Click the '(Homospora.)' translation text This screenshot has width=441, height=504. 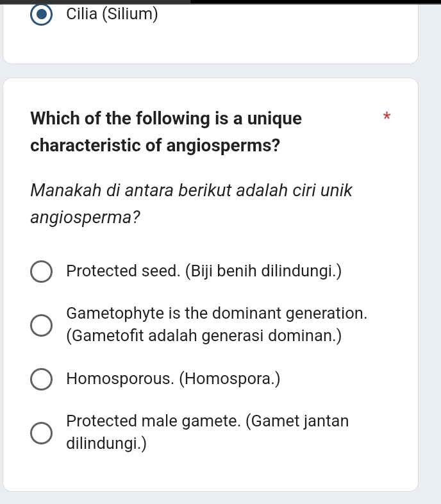click(x=229, y=379)
